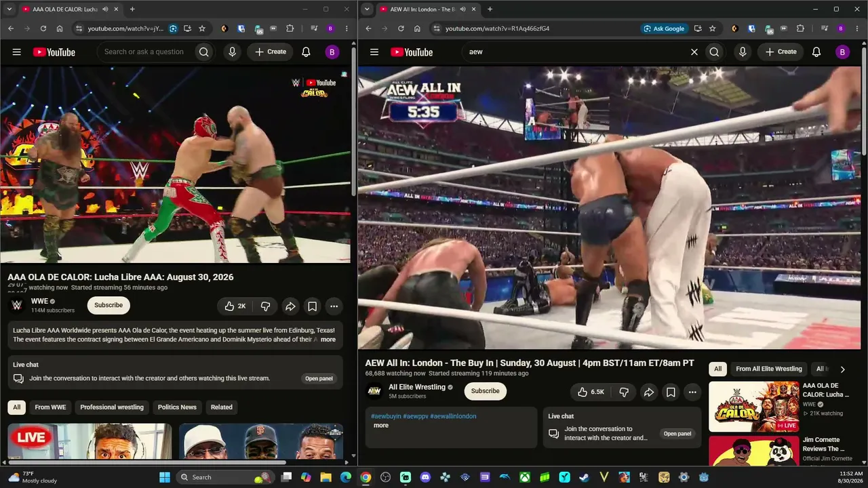Like the AAA Ola de Calor video
Image resolution: width=868 pixels, height=488 pixels.
pos(235,306)
